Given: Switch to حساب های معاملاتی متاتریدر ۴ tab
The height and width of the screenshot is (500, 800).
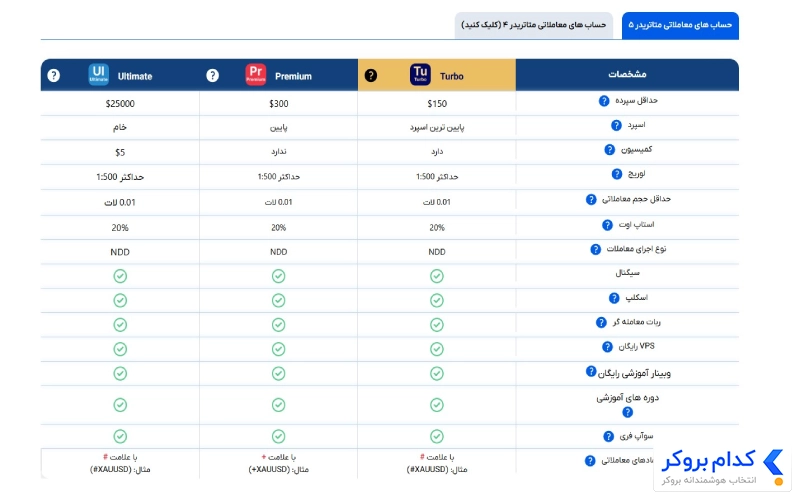Looking at the screenshot, I should pyautogui.click(x=534, y=25).
